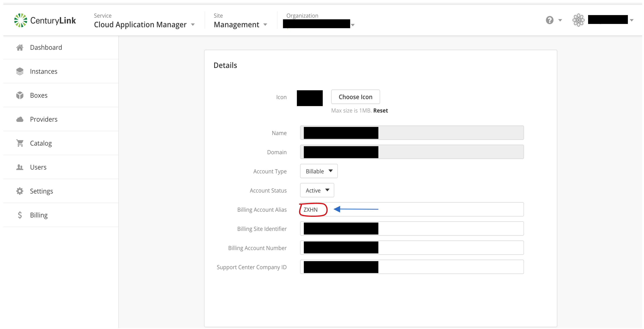
Task: Click the 'Max size is 1MB.' text
Action: click(x=351, y=111)
